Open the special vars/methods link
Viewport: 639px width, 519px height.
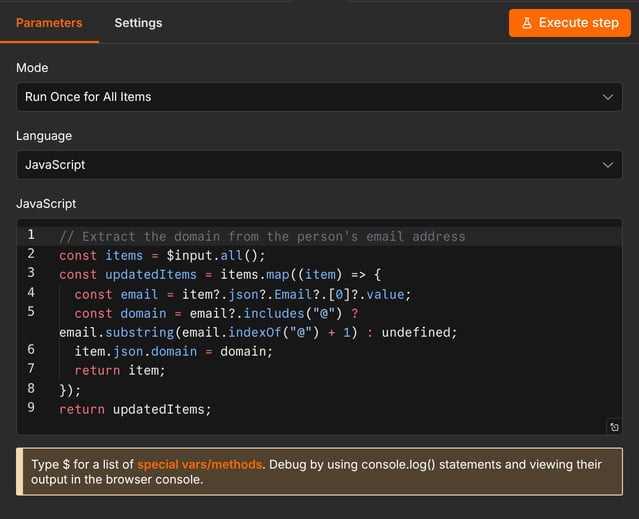pos(199,464)
